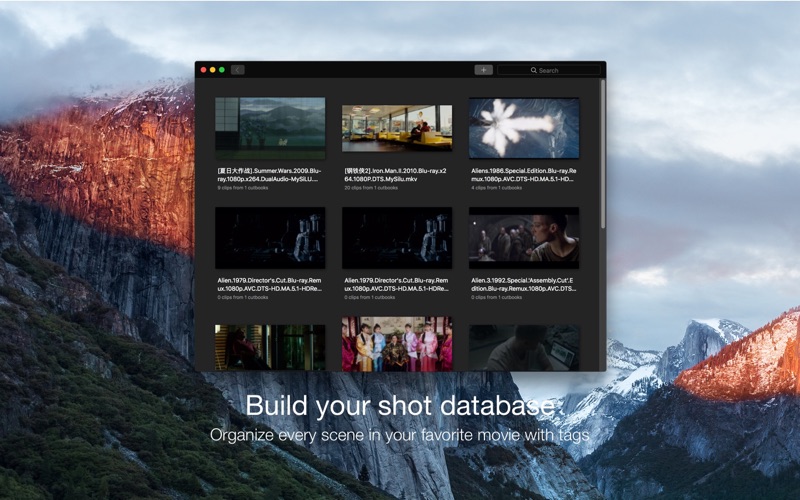Open the green-lit room thumbnail in bottom row
This screenshot has width=800, height=500.
270,347
